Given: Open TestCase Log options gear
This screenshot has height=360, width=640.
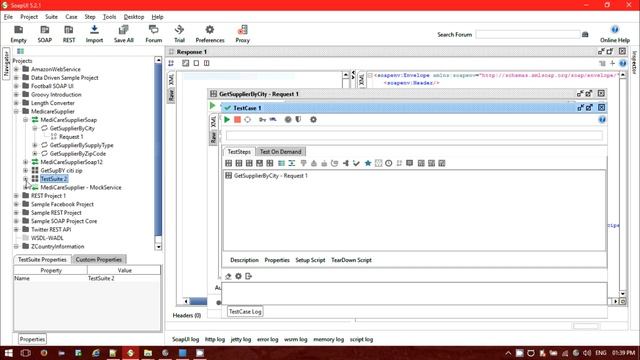Looking at the screenshot, I should [x=238, y=276].
